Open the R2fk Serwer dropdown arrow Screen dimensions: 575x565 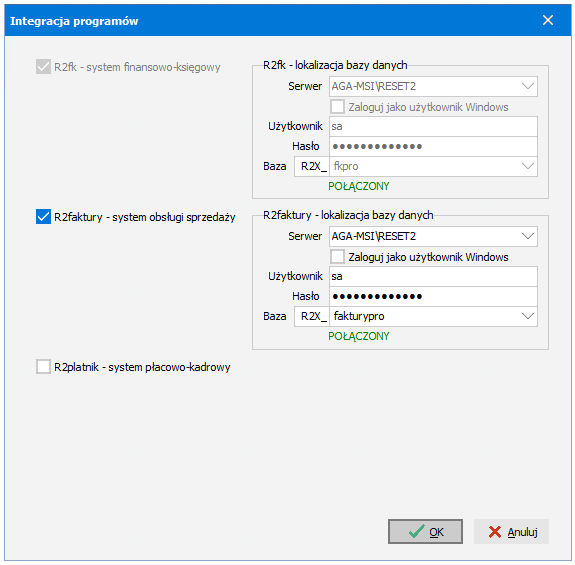[528, 86]
